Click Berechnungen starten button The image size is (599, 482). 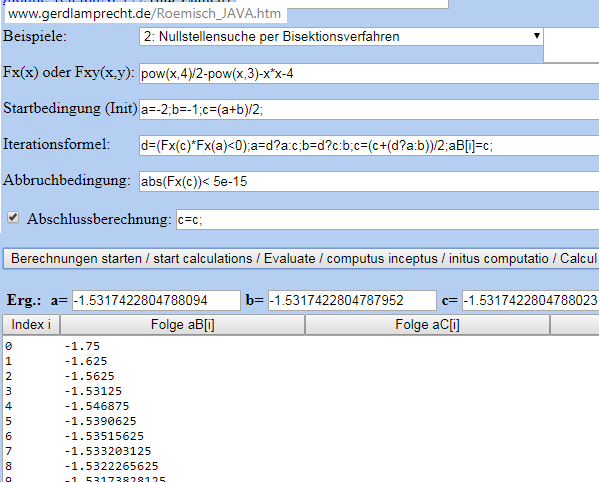[301, 259]
